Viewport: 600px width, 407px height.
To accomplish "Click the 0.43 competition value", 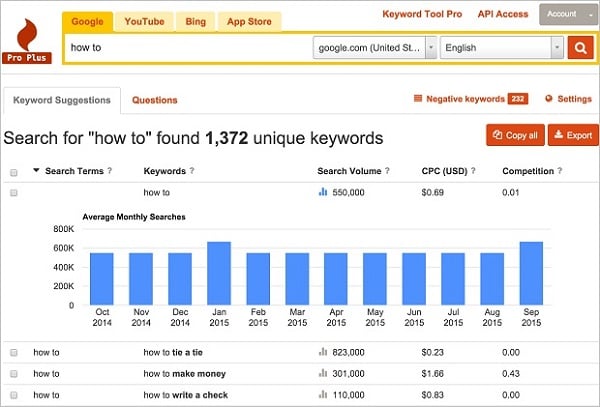I will 511,374.
